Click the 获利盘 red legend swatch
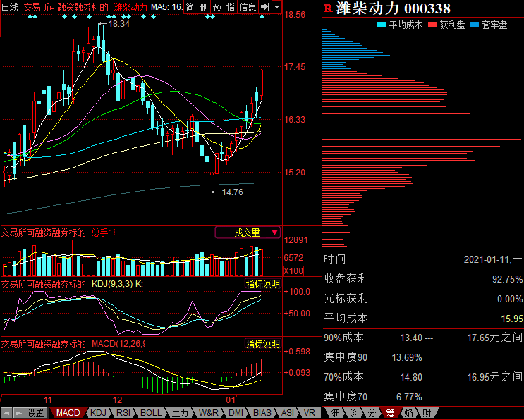The width and height of the screenshot is (524, 420). 432,25
